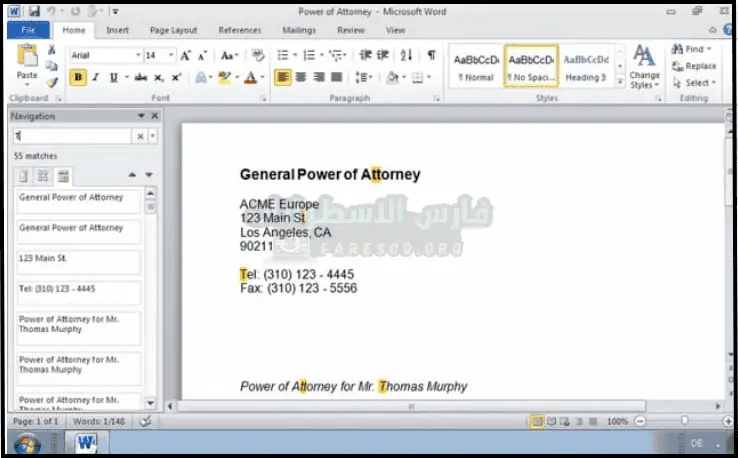This screenshot has width=738, height=458.
Task: Open the Page Layout ribbon tab
Action: click(173, 30)
